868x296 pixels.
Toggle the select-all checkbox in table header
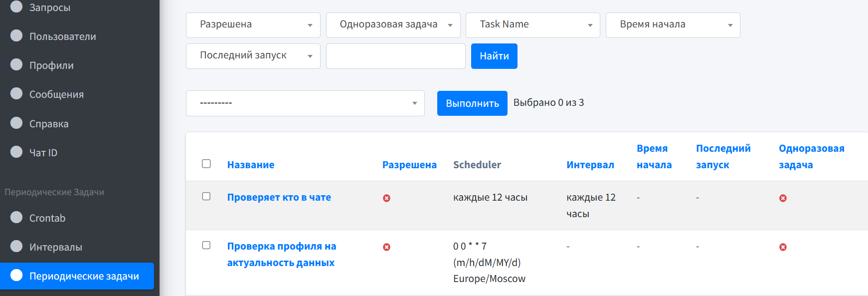206,164
